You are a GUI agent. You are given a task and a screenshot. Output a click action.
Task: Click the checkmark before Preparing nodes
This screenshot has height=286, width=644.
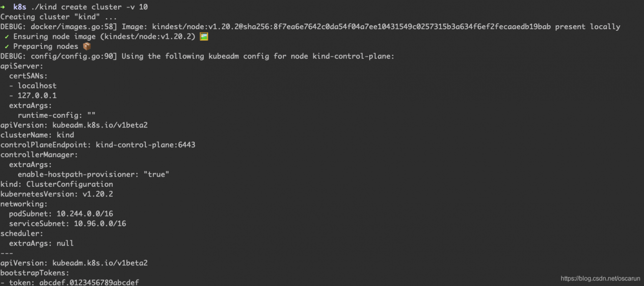click(7, 46)
